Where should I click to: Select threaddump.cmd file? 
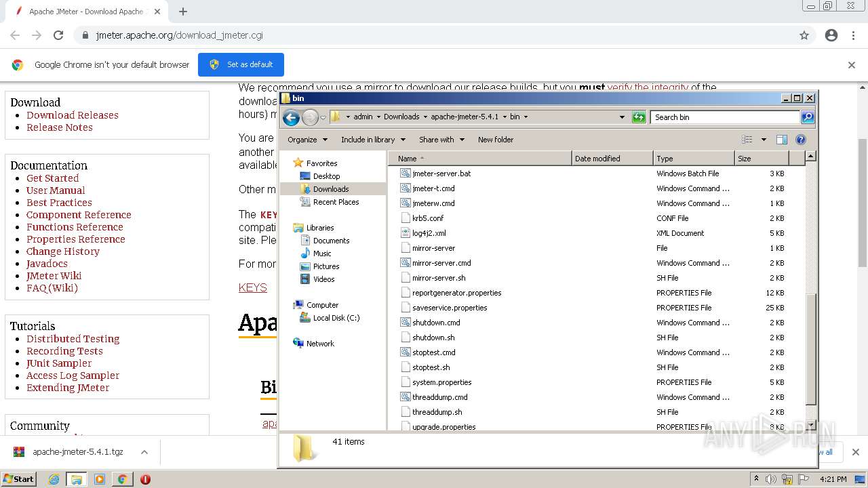click(440, 397)
